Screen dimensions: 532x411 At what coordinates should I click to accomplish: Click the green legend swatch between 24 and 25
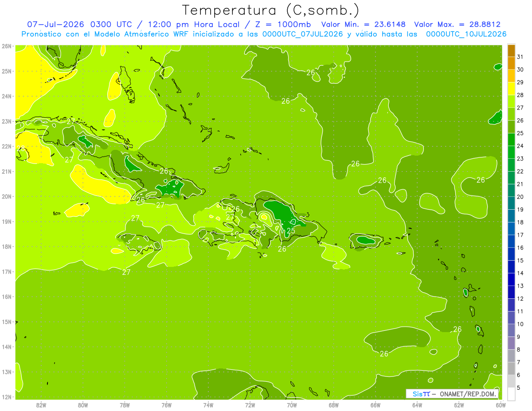(511, 140)
